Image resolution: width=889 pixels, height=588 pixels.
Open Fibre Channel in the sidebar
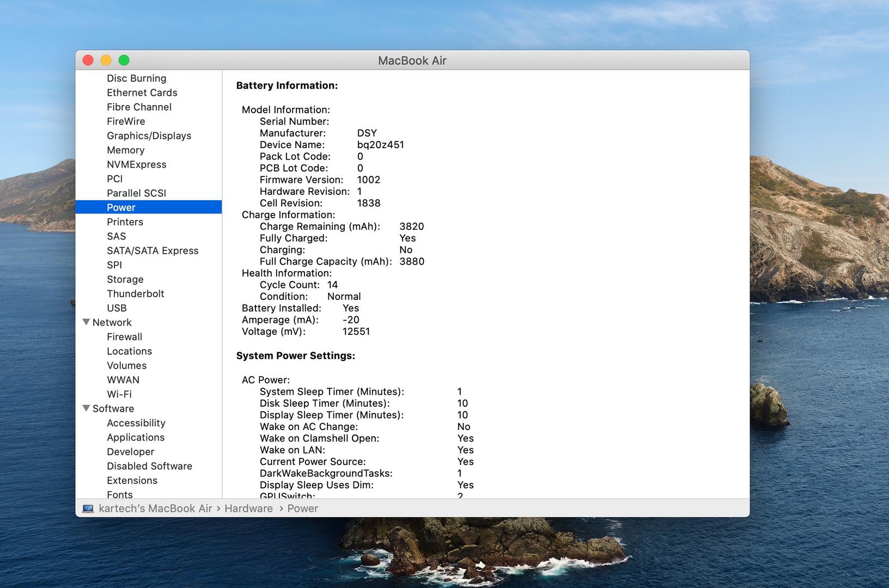139,107
